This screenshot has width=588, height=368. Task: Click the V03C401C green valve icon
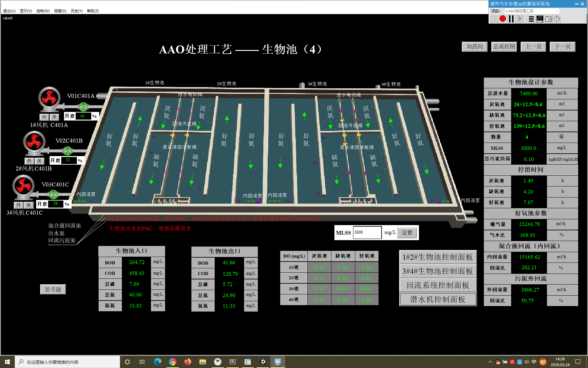[54, 194]
